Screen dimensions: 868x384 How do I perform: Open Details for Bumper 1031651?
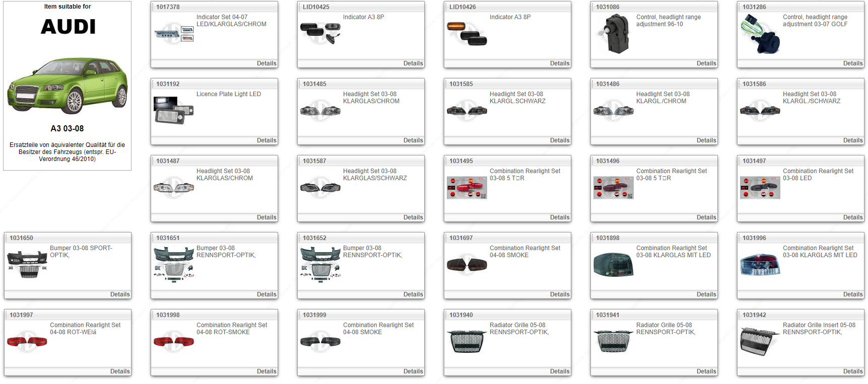tap(266, 294)
